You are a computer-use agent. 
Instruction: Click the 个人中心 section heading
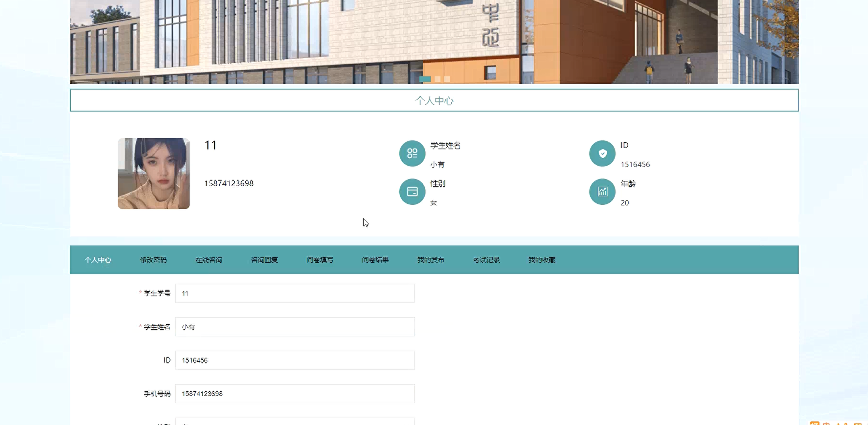tap(434, 101)
